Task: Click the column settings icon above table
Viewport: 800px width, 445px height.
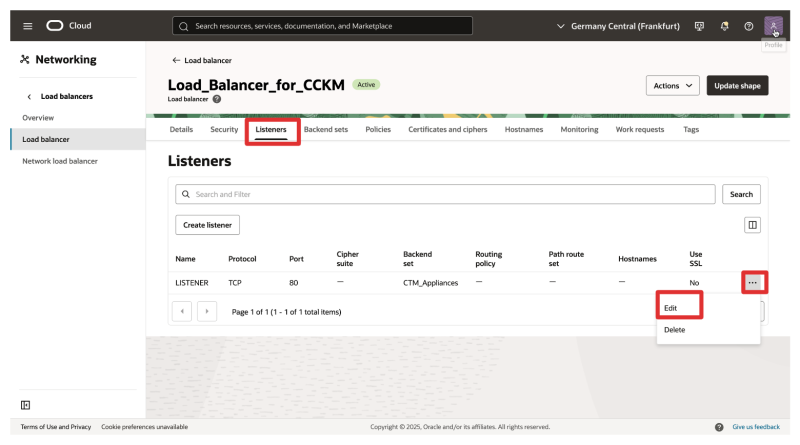Action: [x=752, y=225]
